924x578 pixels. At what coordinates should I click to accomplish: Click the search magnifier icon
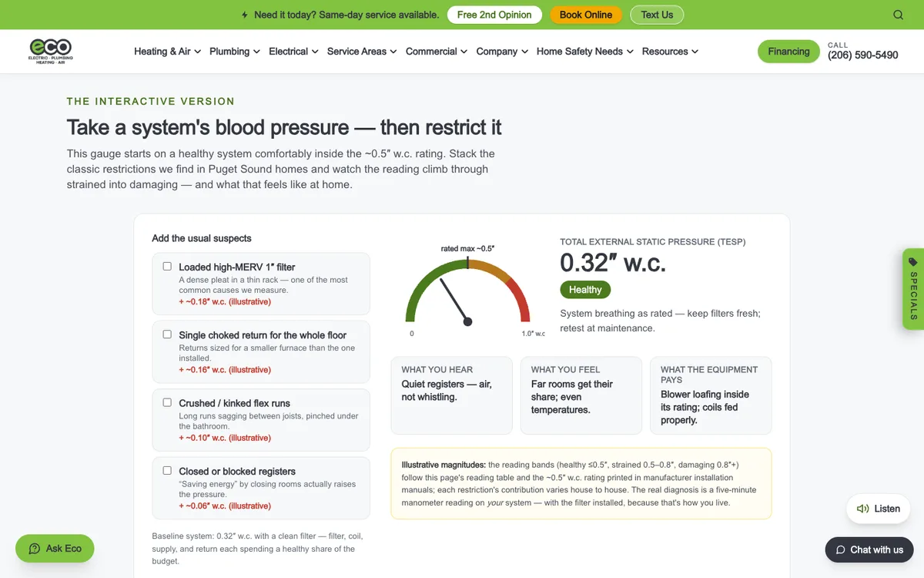pyautogui.click(x=899, y=15)
